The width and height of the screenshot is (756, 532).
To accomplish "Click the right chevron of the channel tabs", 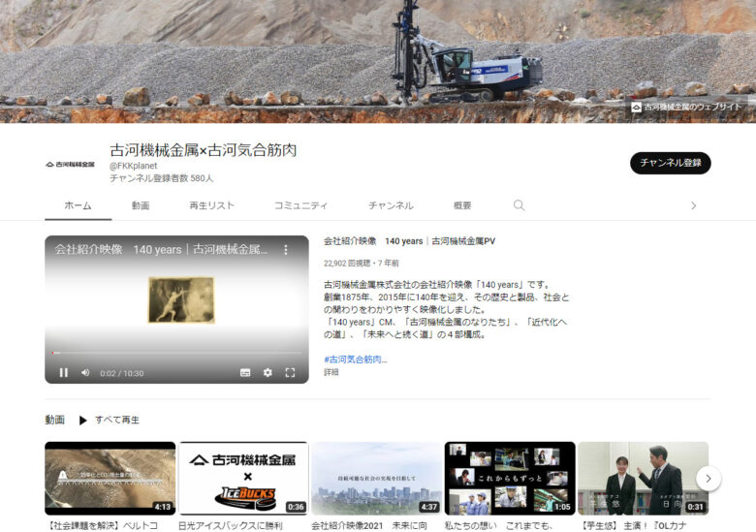I will [x=693, y=205].
